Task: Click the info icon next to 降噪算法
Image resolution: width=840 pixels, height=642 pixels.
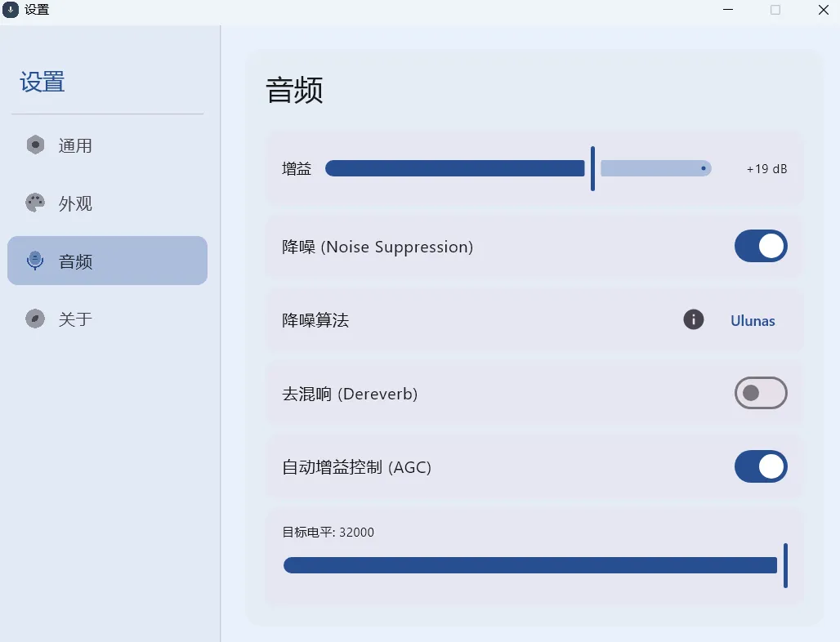Action: (693, 320)
